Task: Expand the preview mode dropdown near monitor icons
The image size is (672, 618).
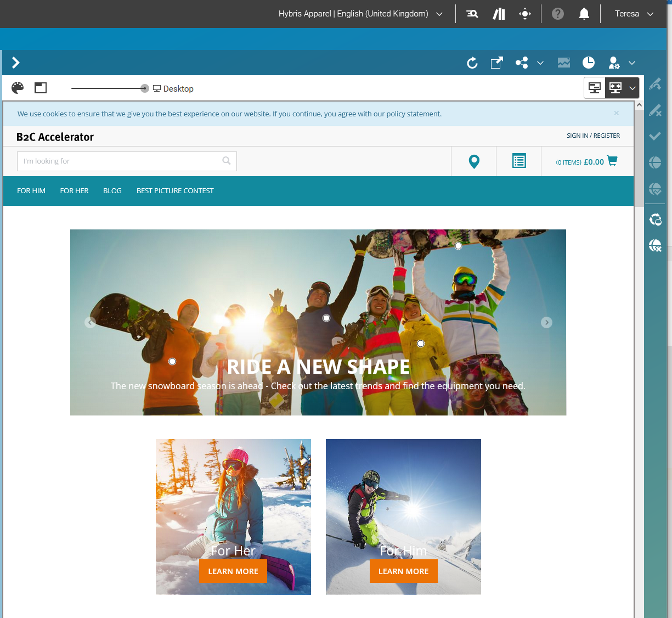Action: tap(632, 88)
